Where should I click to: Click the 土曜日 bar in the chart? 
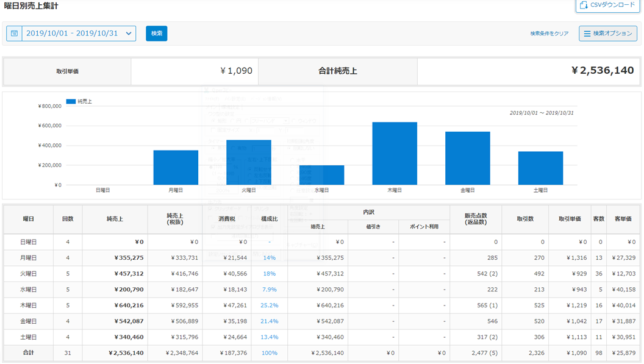click(x=540, y=168)
